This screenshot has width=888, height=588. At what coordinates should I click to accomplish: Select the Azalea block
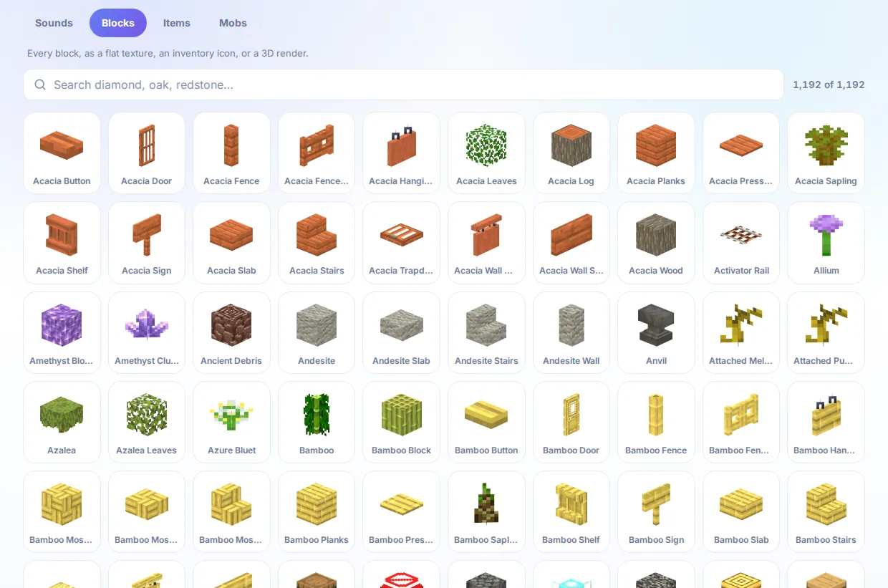tap(62, 422)
